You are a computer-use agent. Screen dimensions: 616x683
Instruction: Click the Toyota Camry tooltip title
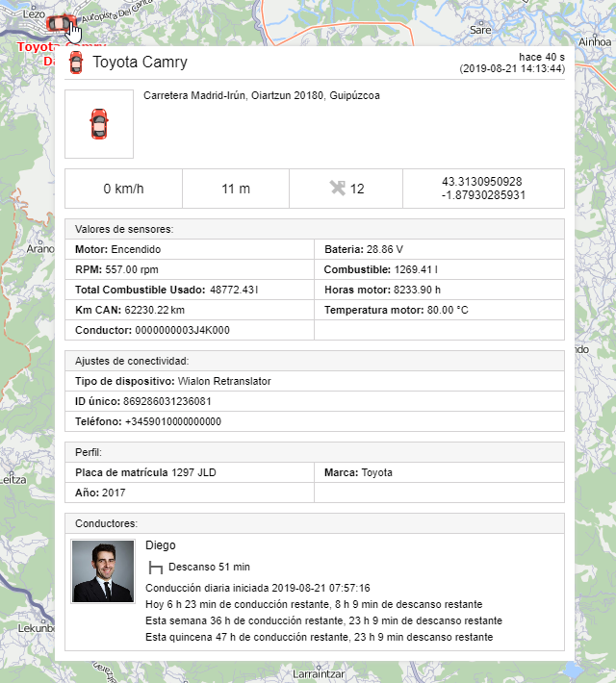[x=140, y=62]
